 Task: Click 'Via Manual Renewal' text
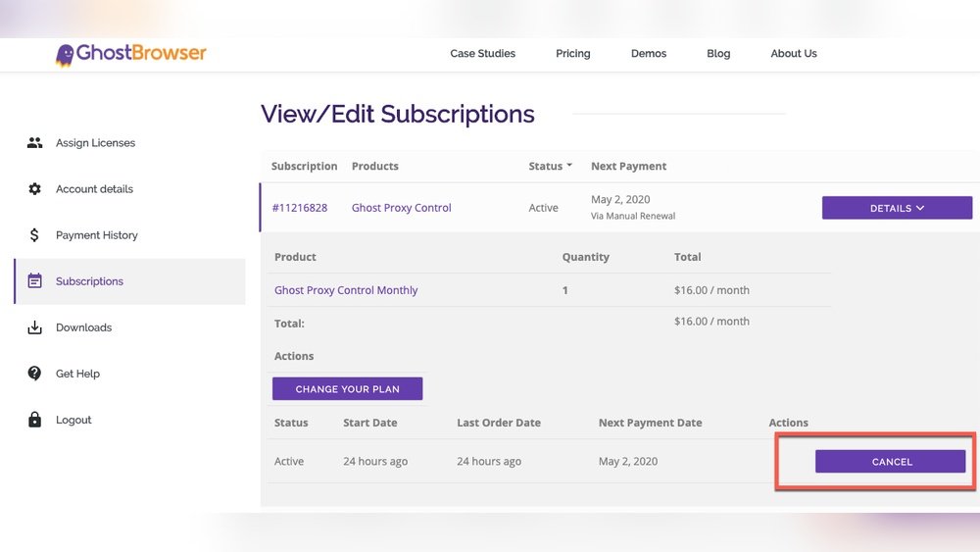[x=633, y=217]
